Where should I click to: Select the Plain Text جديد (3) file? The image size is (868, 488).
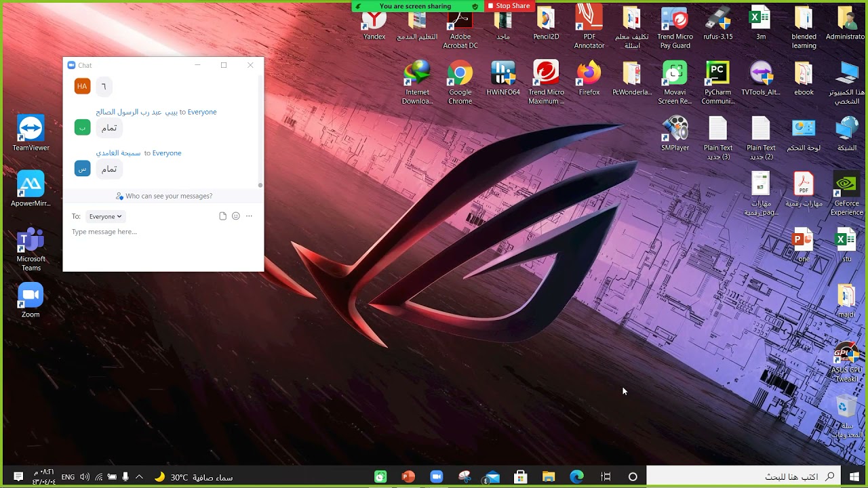click(717, 138)
